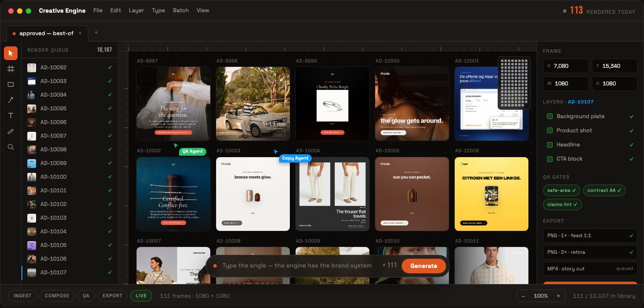The height and width of the screenshot is (308, 644).
Task: Select the rectangle shape tool
Action: click(11, 84)
